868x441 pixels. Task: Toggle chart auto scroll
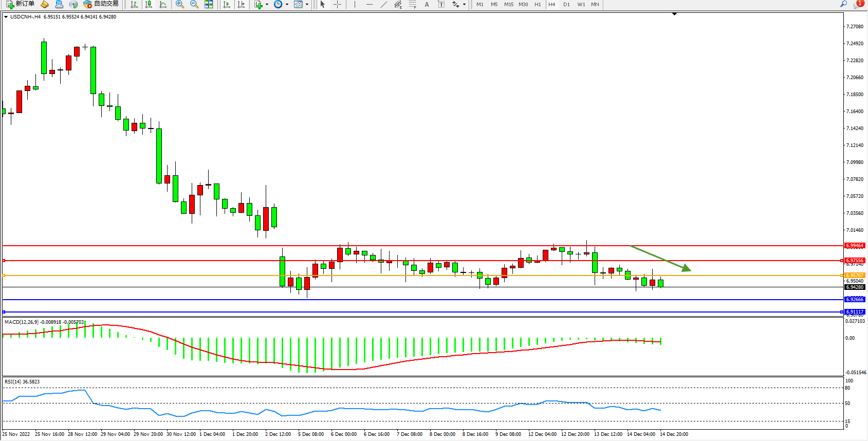(x=227, y=4)
